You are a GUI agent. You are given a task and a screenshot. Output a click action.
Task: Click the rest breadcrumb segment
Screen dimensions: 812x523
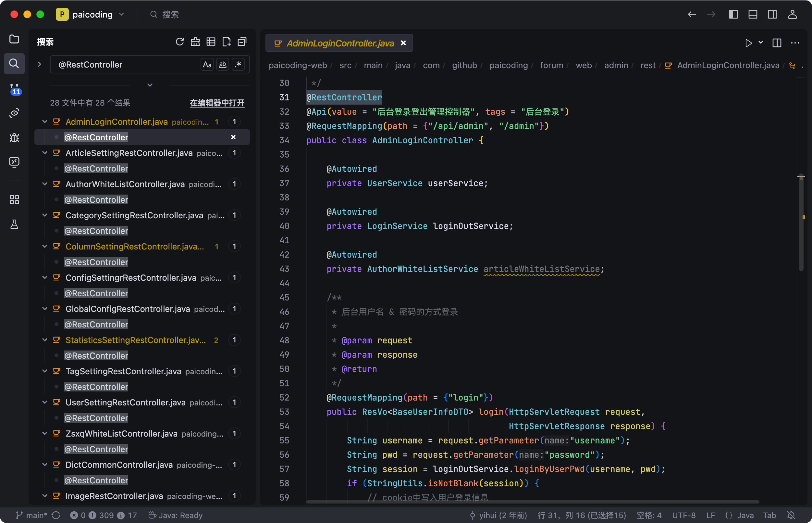tap(647, 65)
